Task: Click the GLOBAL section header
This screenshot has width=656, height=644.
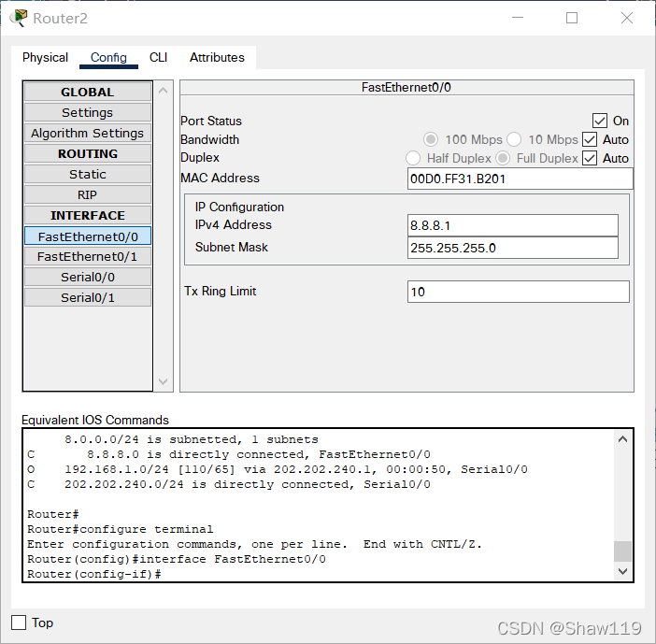Action: [x=88, y=92]
